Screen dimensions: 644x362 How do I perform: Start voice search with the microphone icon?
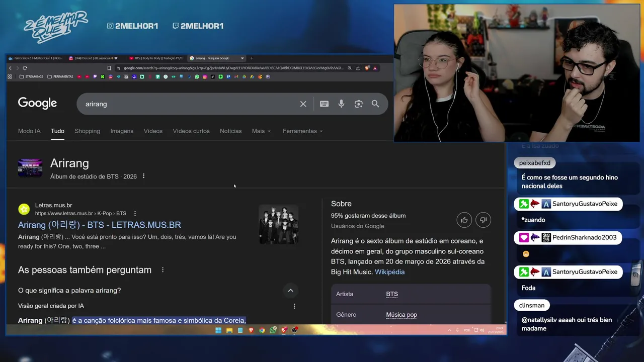click(341, 104)
